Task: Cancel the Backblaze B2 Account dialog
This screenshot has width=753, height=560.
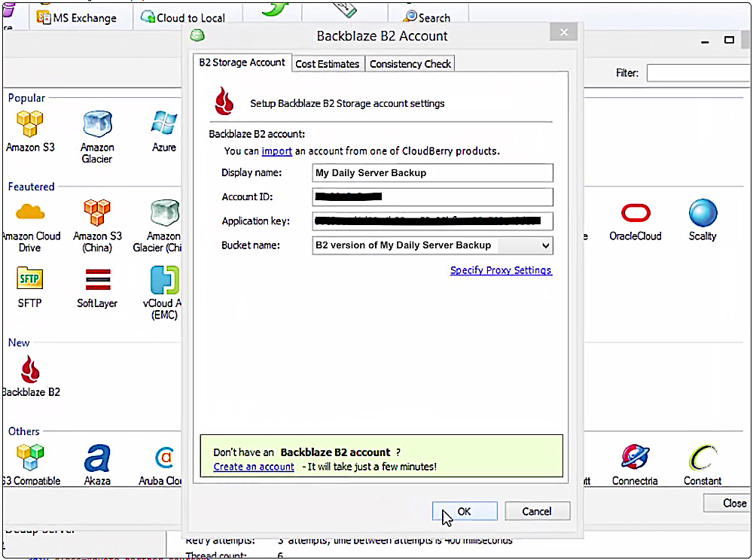Action: pos(537,511)
